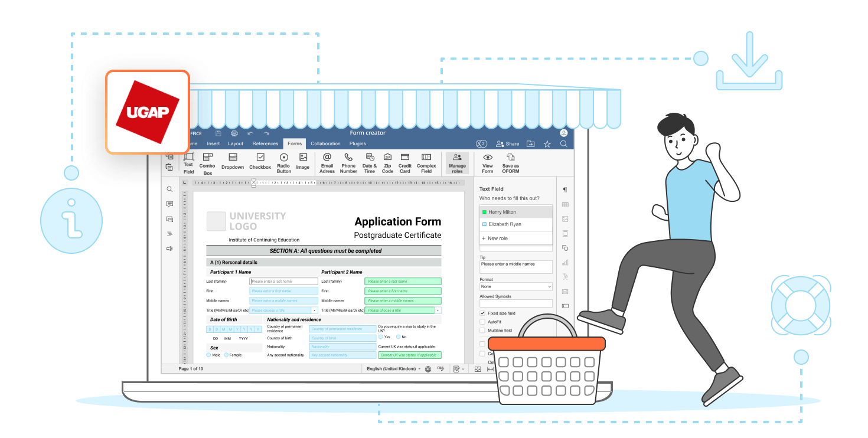Viewport: 868px width, 438px height.
Task: Switch to the Layout tab
Action: click(236, 143)
